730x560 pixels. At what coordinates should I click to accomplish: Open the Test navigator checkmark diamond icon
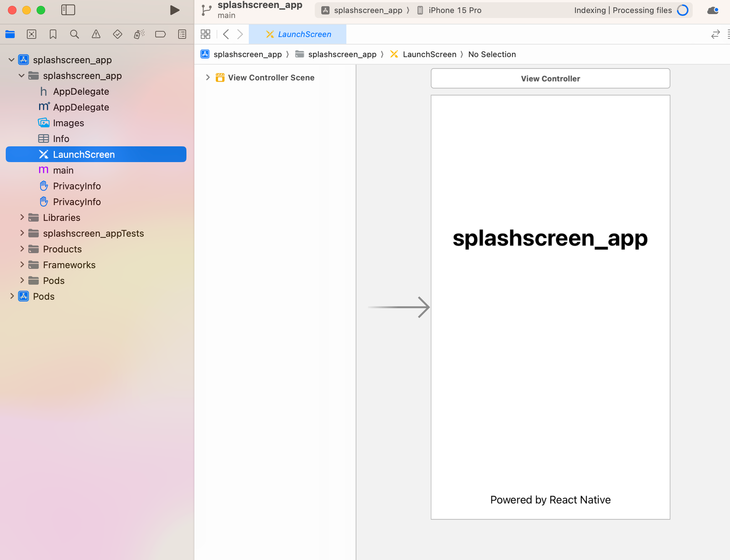coord(117,34)
